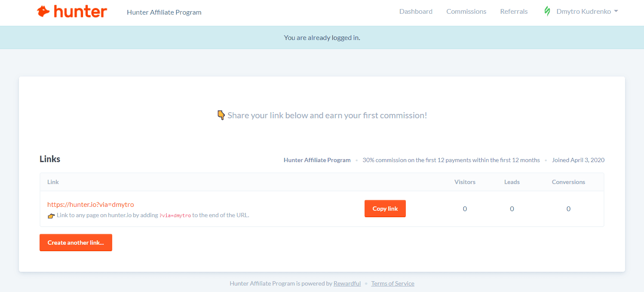The image size is (644, 292).
Task: Click the Conversions count value
Action: pos(568,209)
